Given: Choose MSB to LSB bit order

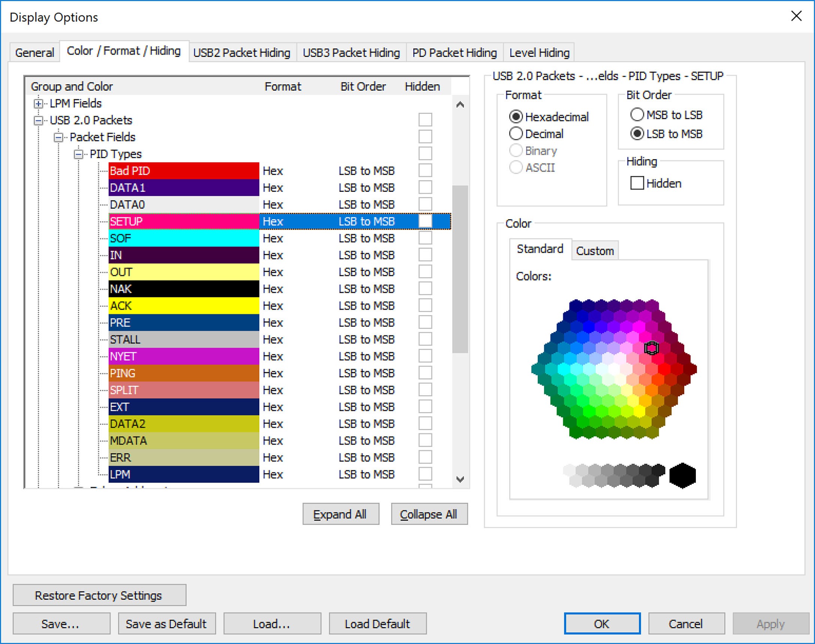Looking at the screenshot, I should tap(637, 115).
